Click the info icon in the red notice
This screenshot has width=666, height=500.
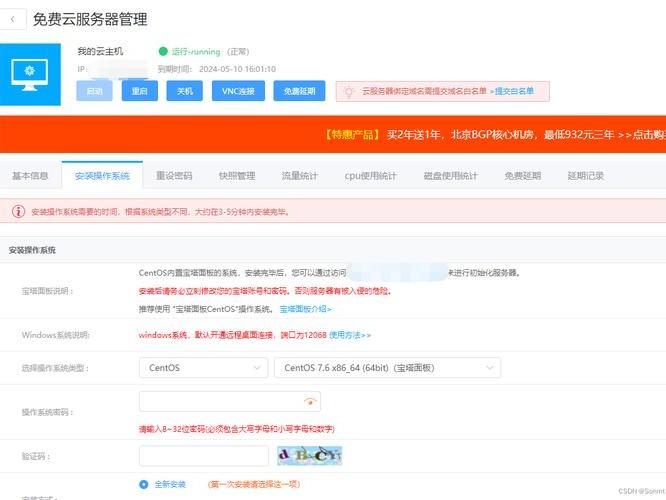[18, 211]
